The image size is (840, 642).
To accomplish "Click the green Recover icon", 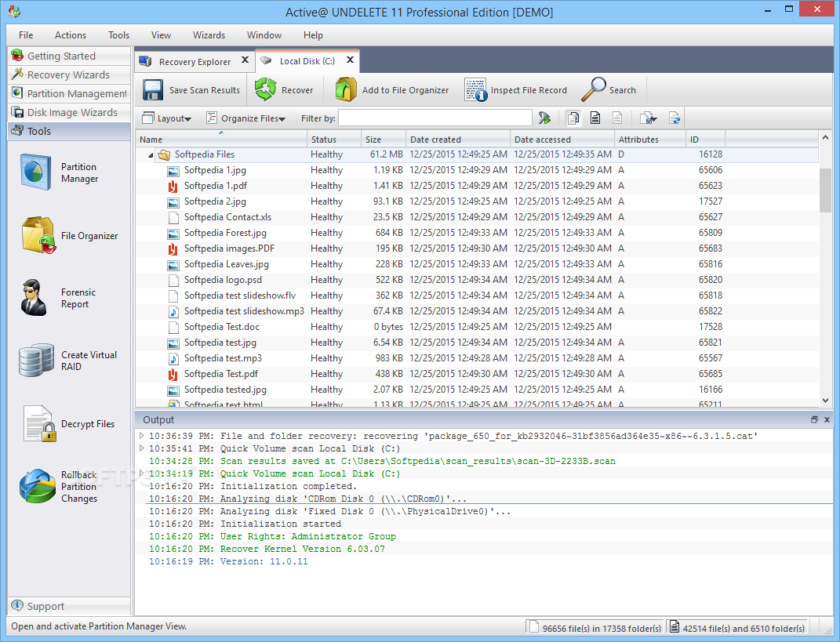I will coord(265,89).
